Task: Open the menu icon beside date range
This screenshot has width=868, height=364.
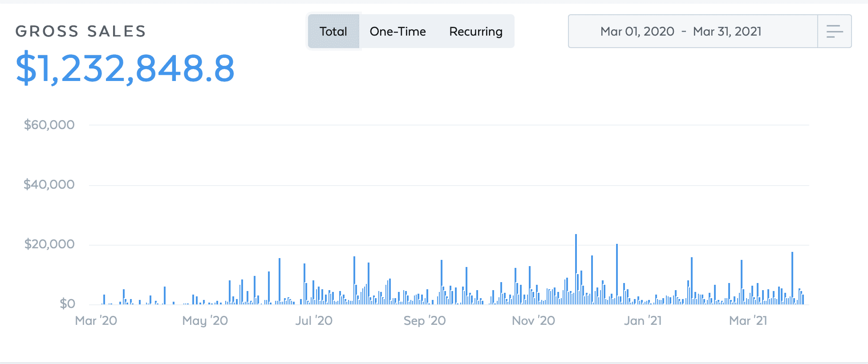Action: (x=834, y=32)
